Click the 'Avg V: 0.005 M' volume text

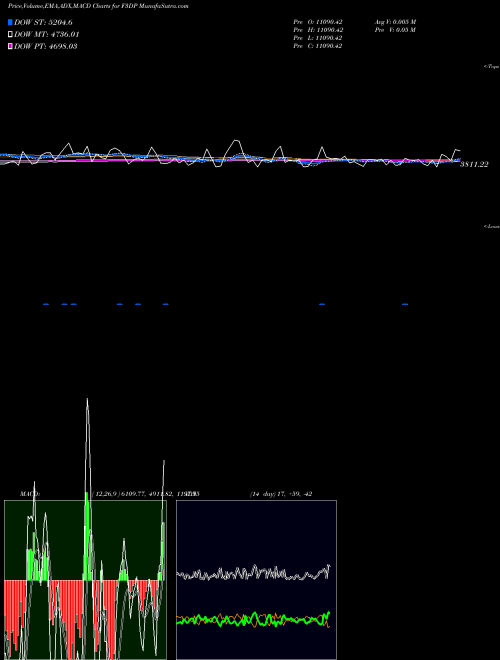(x=396, y=22)
